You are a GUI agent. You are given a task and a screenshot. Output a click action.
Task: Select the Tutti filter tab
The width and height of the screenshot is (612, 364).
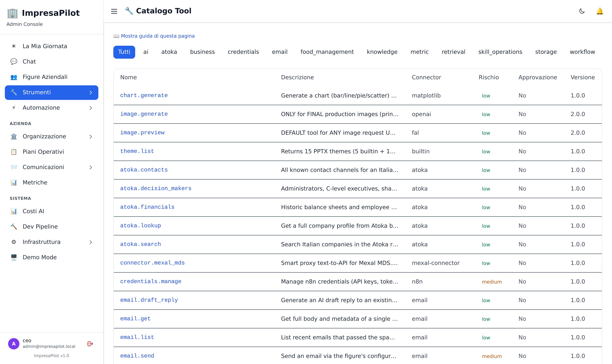124,52
